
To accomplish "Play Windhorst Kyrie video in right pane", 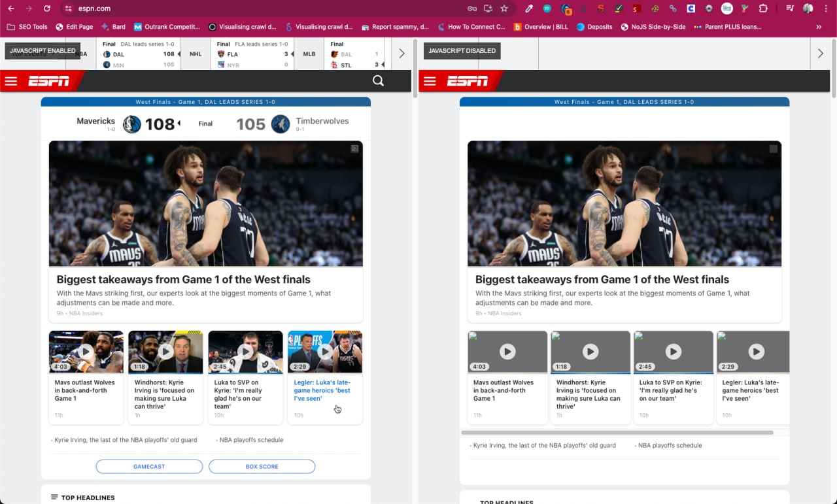I will (590, 352).
